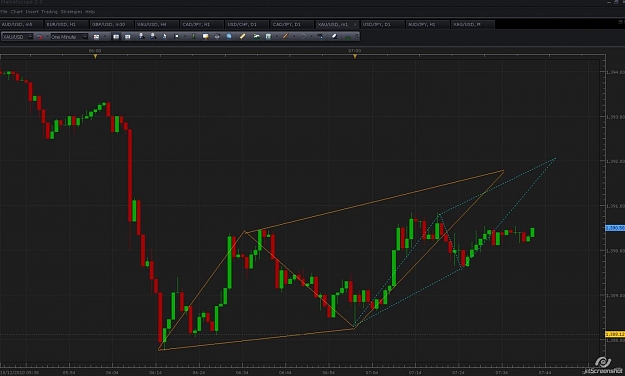Click the chart type icon after period box
This screenshot has width=625, height=376.
coord(96,37)
